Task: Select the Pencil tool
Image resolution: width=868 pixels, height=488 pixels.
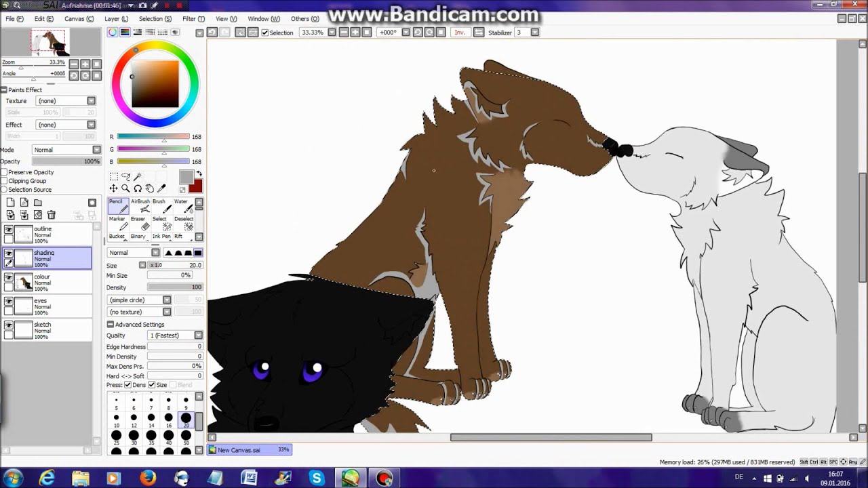Action: click(117, 206)
